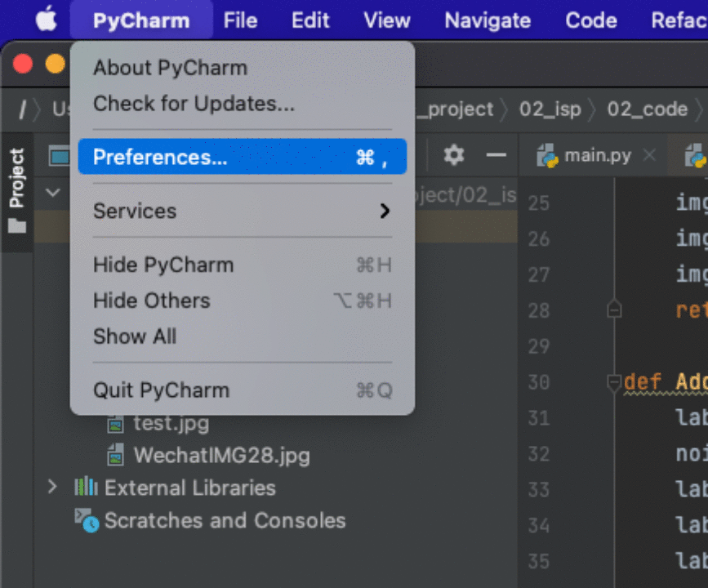This screenshot has width=708, height=588.
Task: Choose Hide Others
Action: (243, 301)
